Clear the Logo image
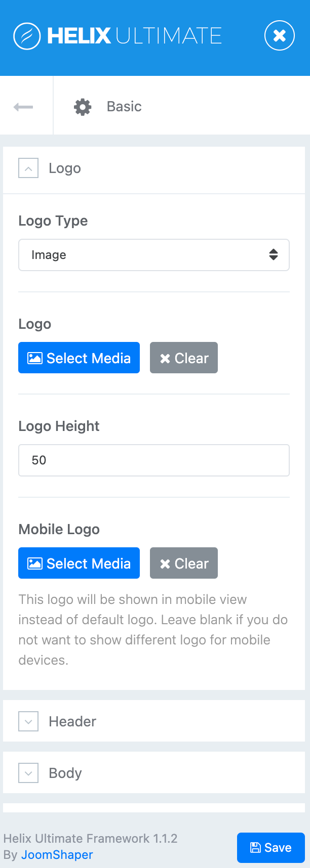 pyautogui.click(x=183, y=358)
